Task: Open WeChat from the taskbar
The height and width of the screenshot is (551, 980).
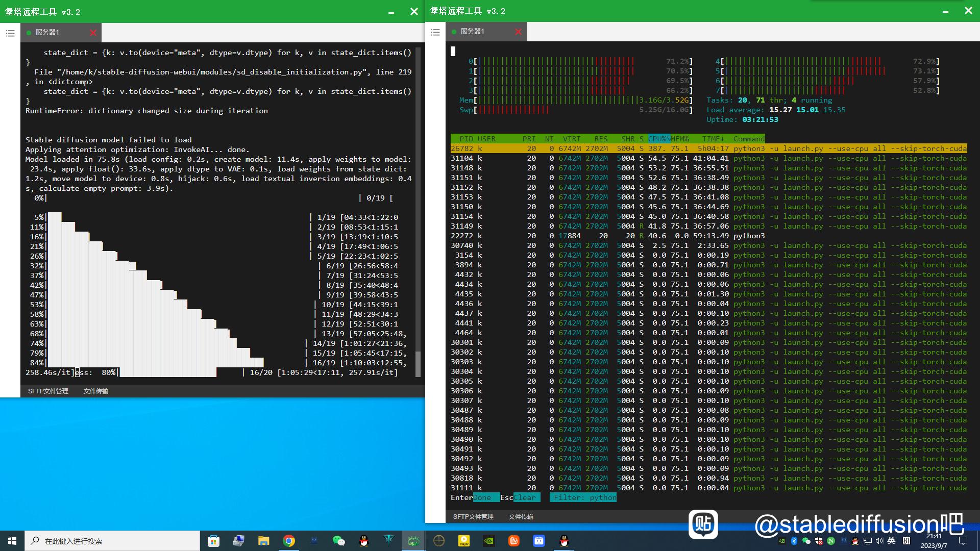Action: 338,541
